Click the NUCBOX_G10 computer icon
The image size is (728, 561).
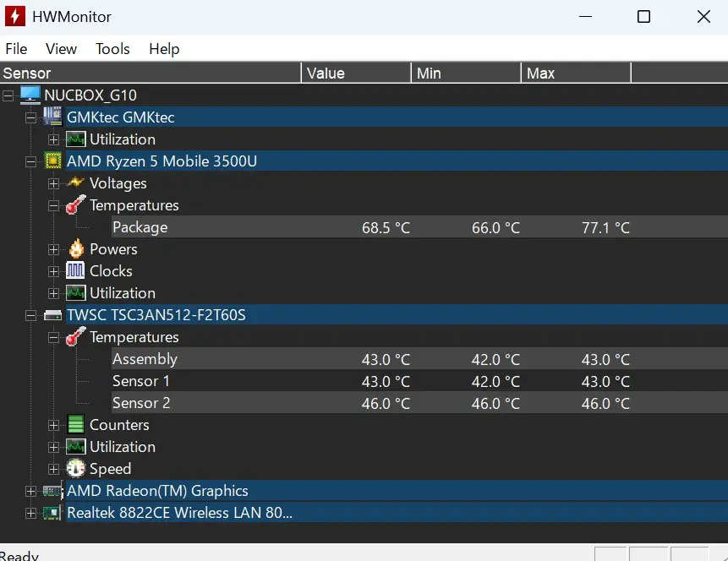click(30, 95)
